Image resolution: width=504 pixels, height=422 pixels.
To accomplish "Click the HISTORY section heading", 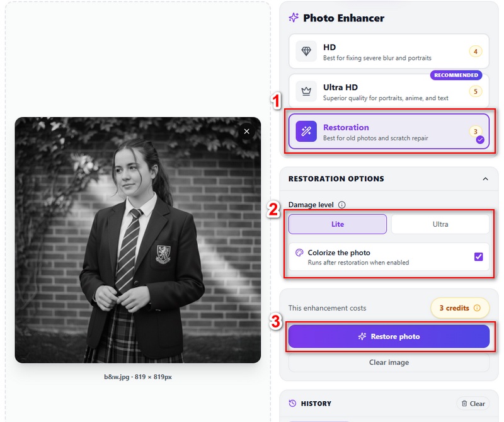I will pyautogui.click(x=316, y=404).
